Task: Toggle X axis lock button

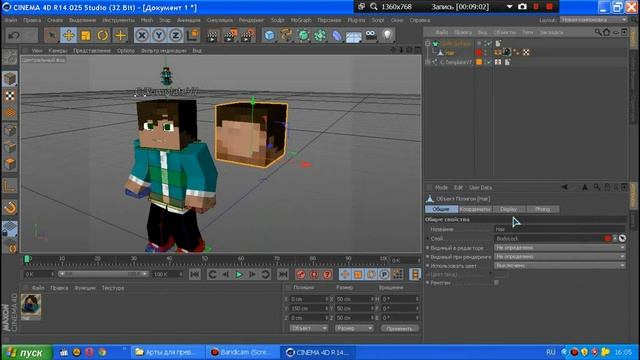Action: coord(142,36)
